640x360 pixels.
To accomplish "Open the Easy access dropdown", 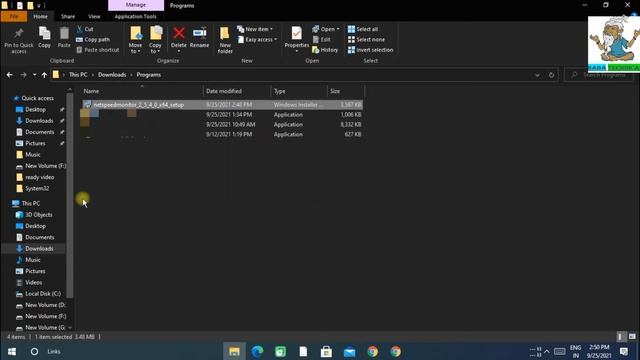I will pos(257,40).
